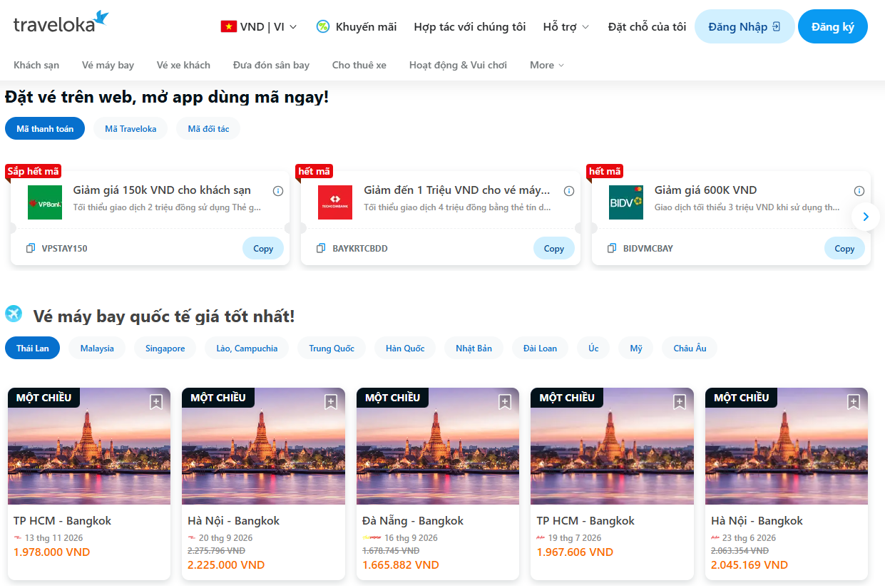
Task: Select the Thái Lan destination chip
Action: click(33, 348)
